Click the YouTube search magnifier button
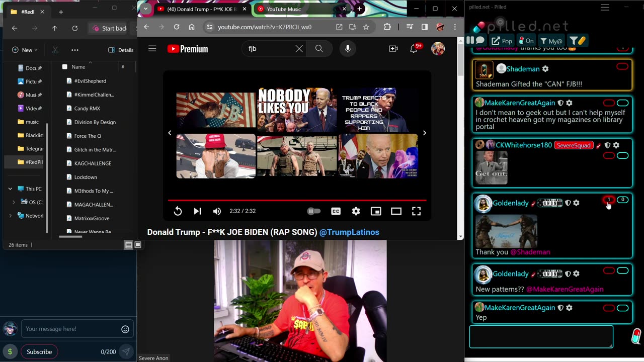Viewport: 644px width, 362px height. (319, 49)
